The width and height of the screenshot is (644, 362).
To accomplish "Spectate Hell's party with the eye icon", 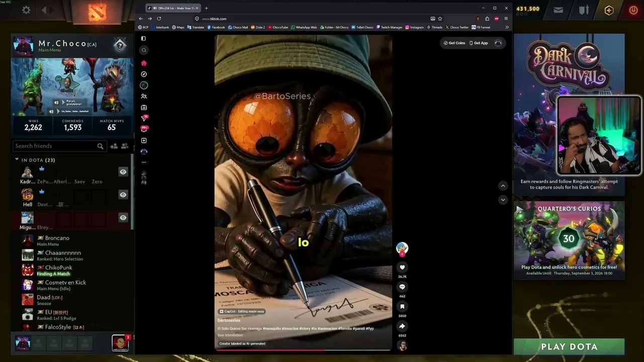I will point(123,195).
